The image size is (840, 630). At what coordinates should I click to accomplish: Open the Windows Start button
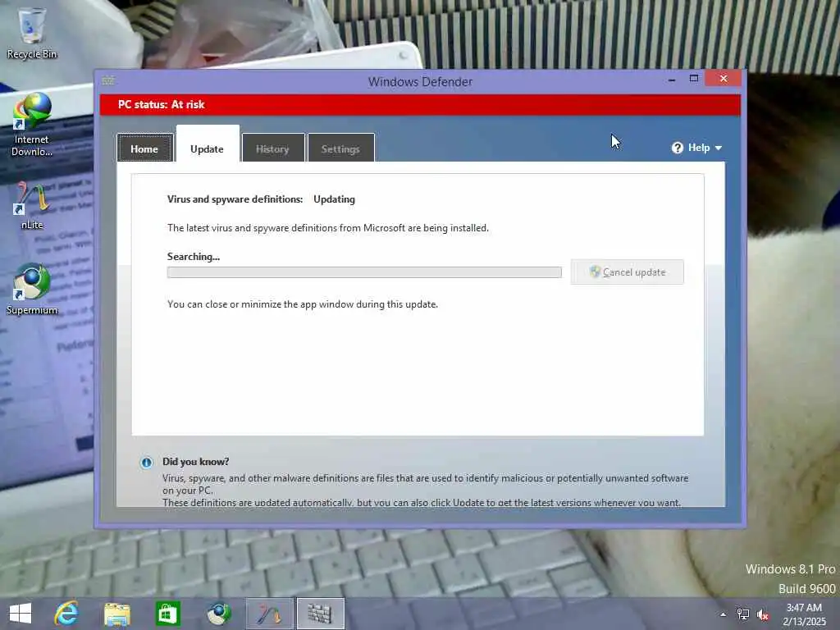click(21, 614)
